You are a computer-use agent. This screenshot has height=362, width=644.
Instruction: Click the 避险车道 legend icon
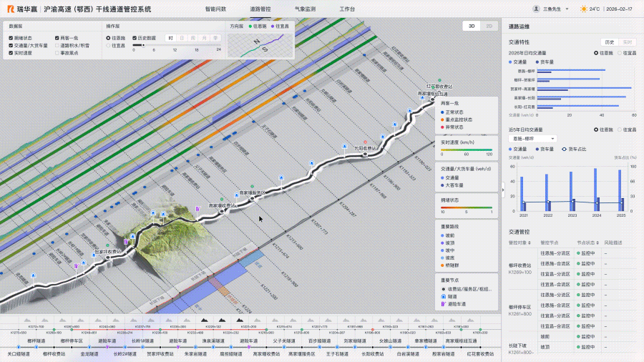tap(443, 304)
